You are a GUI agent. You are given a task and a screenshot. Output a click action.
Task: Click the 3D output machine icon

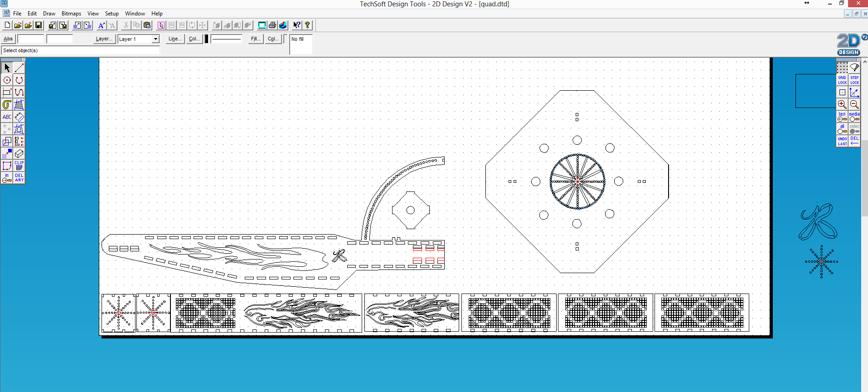(x=283, y=25)
